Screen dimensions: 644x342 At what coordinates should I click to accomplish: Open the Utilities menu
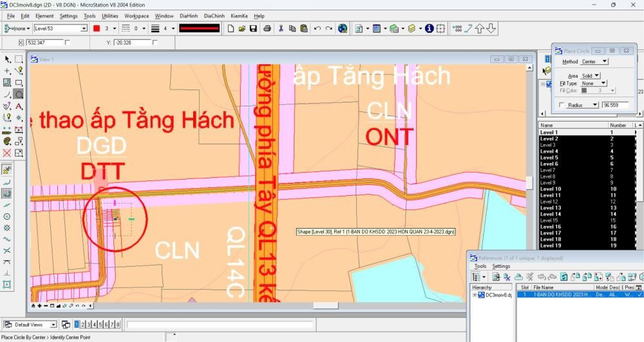tap(109, 15)
